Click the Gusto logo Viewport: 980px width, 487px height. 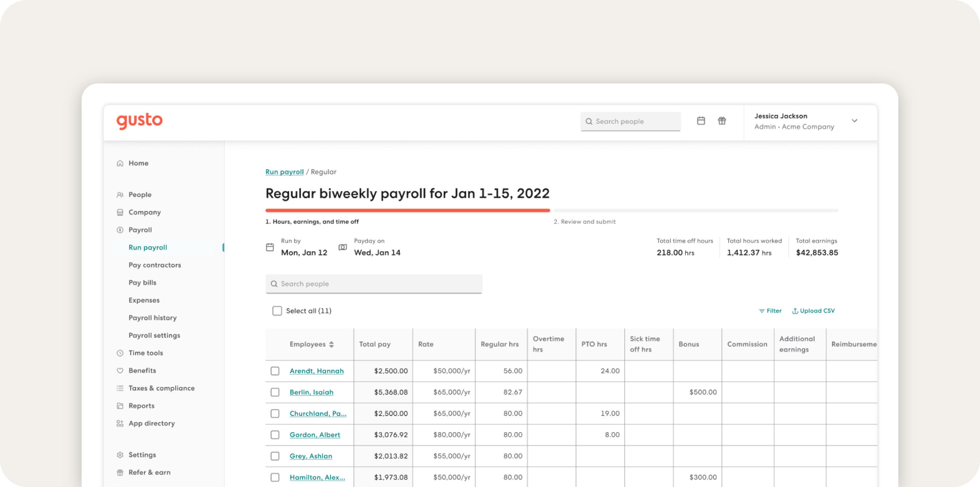coord(140,121)
